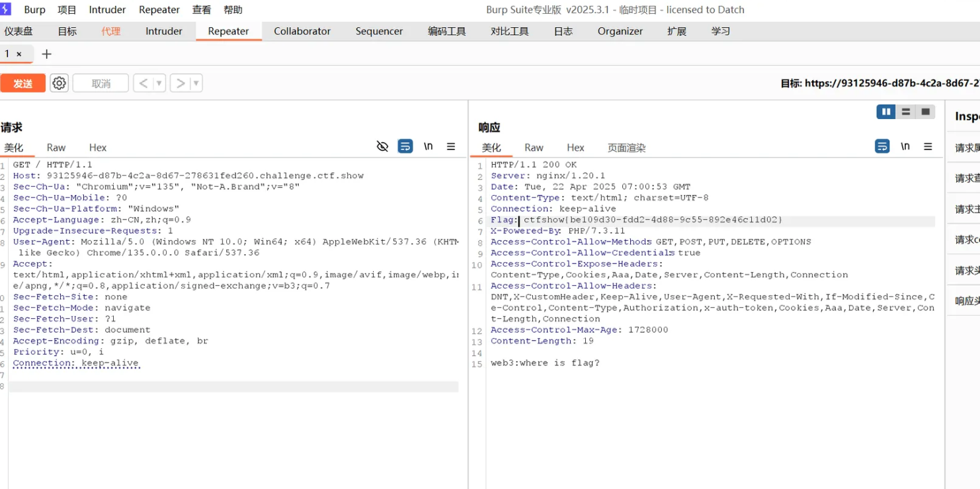Switch to side-by-side layout
This screenshot has height=489, width=980.
[886, 112]
